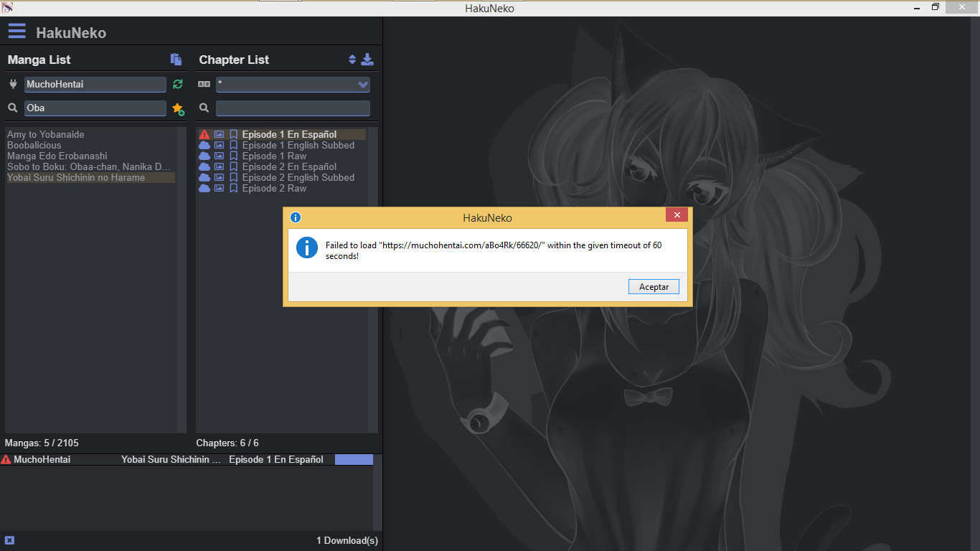The image size is (980, 551).
Task: Click the download progress bar for Episode 1
Action: pos(354,459)
